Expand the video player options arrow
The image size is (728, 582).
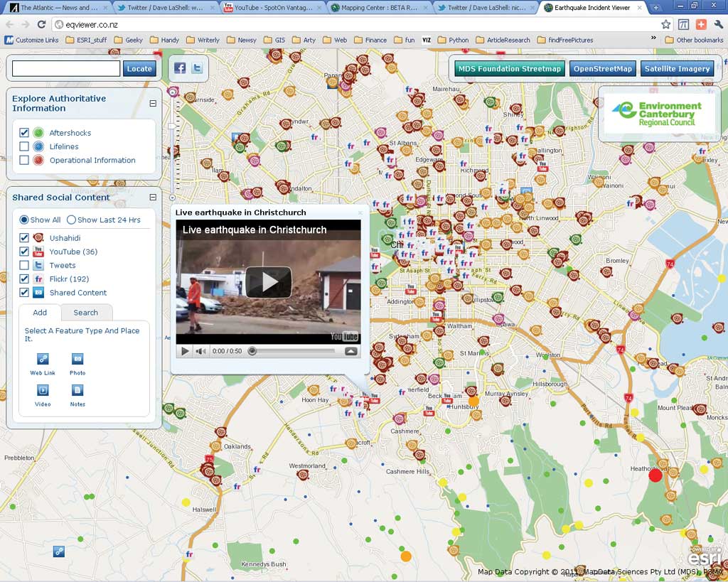point(351,351)
